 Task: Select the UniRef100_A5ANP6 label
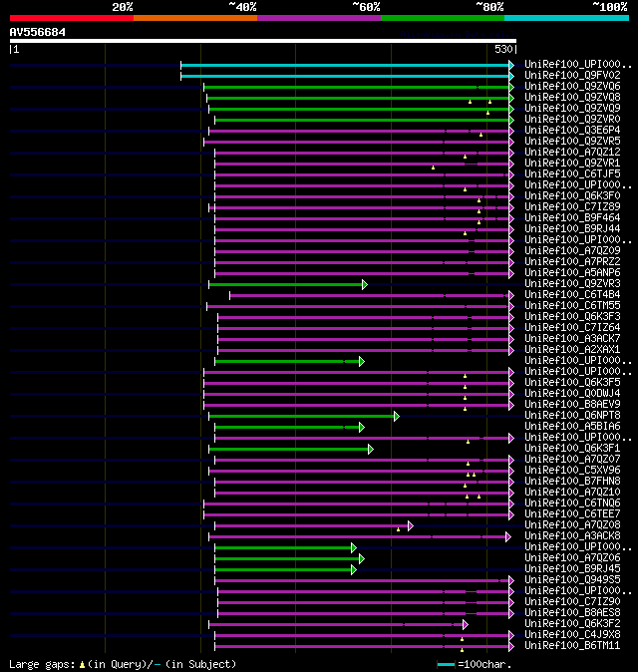tap(572, 272)
